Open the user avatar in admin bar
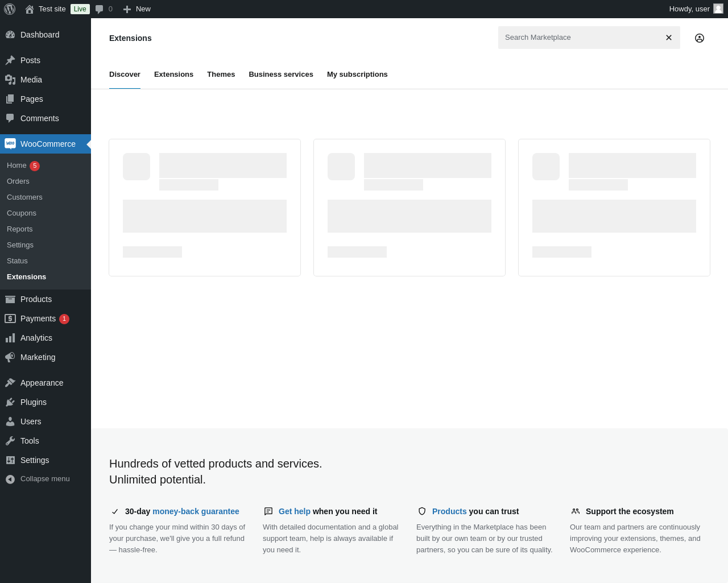The image size is (728, 583). point(718,9)
